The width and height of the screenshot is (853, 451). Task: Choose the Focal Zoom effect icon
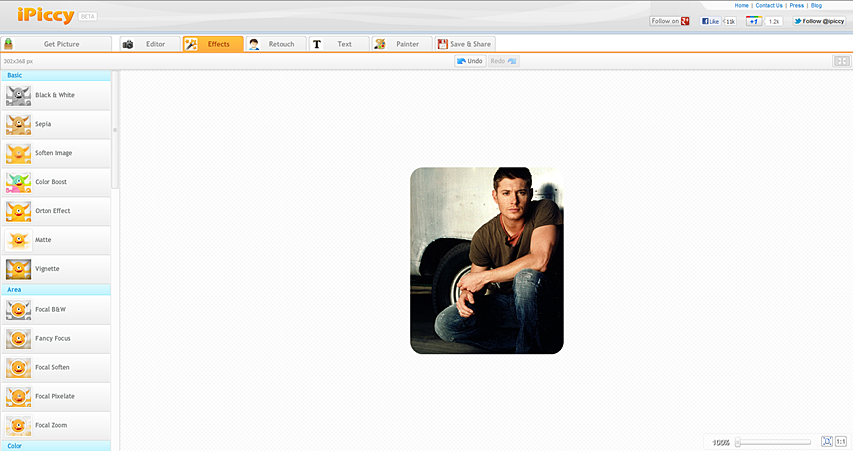pyautogui.click(x=18, y=425)
